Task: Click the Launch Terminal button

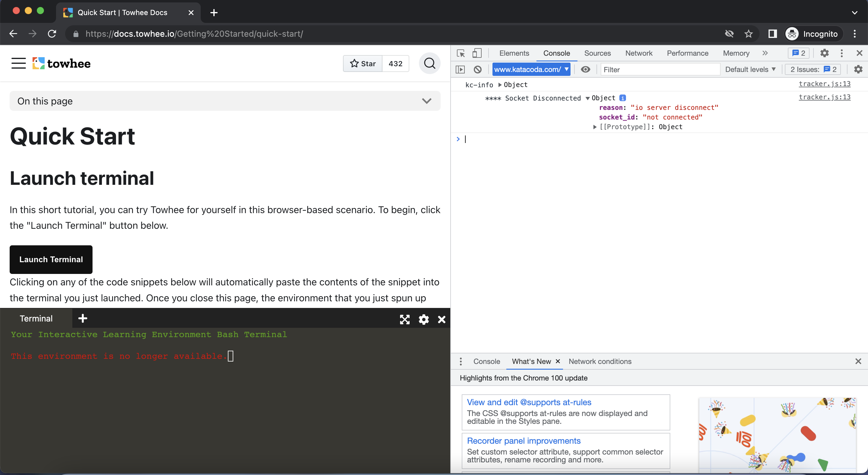Action: click(51, 259)
